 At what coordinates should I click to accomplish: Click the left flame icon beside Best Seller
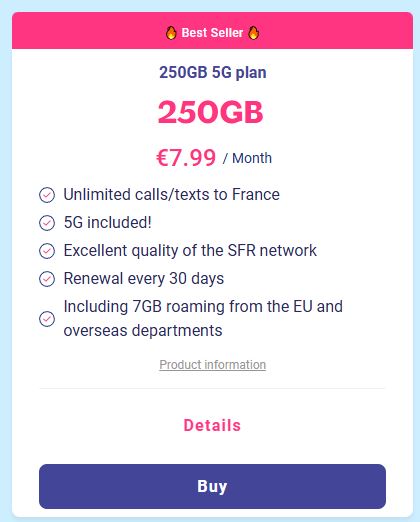point(171,33)
